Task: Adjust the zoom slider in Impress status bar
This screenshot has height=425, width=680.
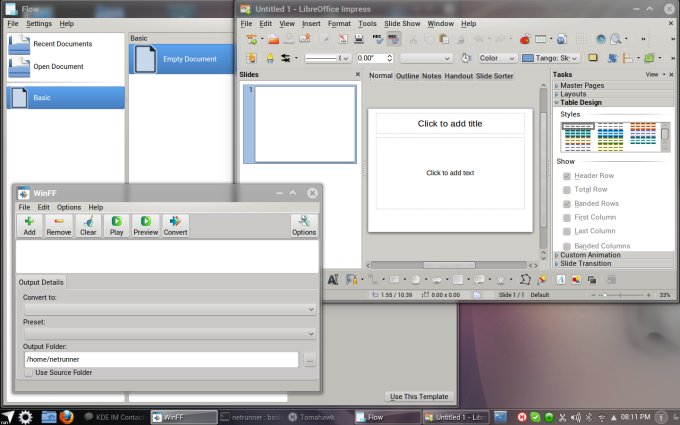Action: coord(620,295)
